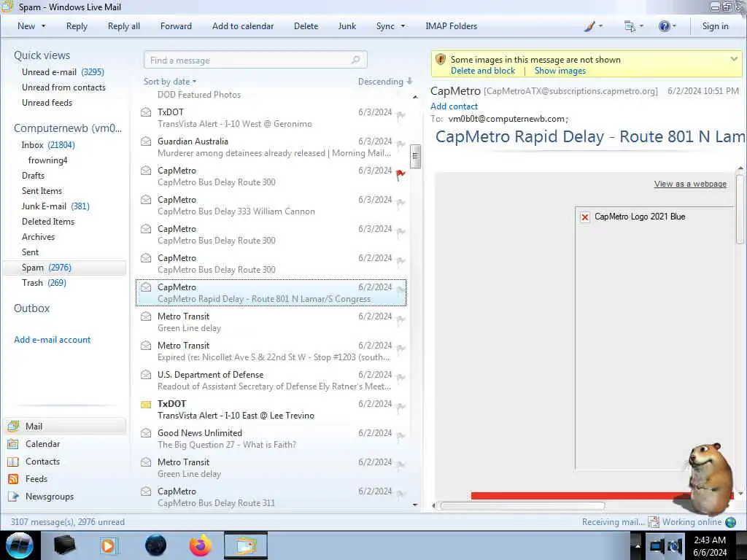Screen dimensions: 747x560
Task: Click into the Find a message field
Action: (x=255, y=60)
